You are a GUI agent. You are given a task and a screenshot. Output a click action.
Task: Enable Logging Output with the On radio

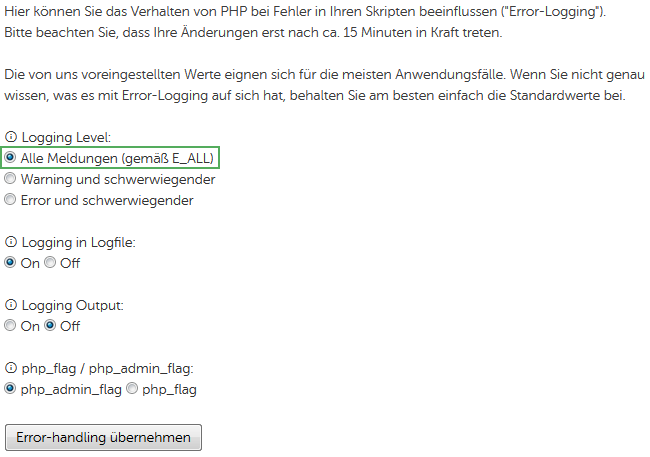tap(10, 325)
